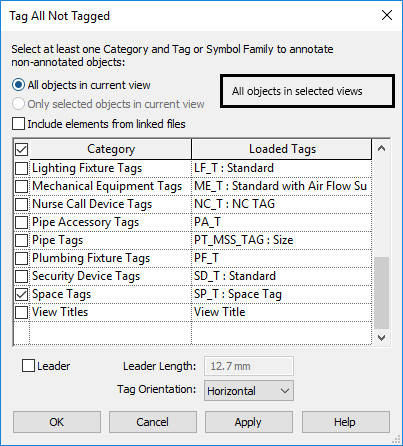Enable the Leader checkbox
Screen dimensions: 403x446
[x=28, y=366]
